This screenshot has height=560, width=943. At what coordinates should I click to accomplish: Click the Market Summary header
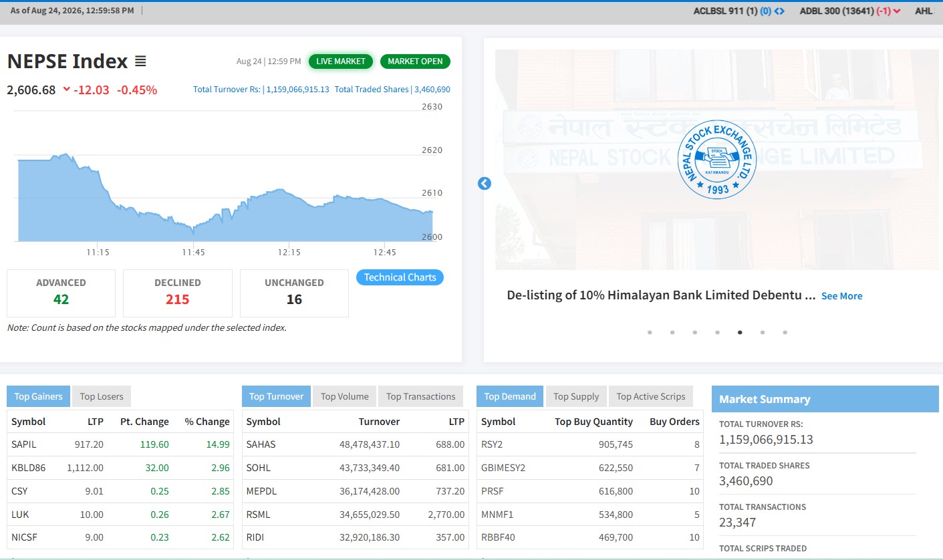pos(825,399)
